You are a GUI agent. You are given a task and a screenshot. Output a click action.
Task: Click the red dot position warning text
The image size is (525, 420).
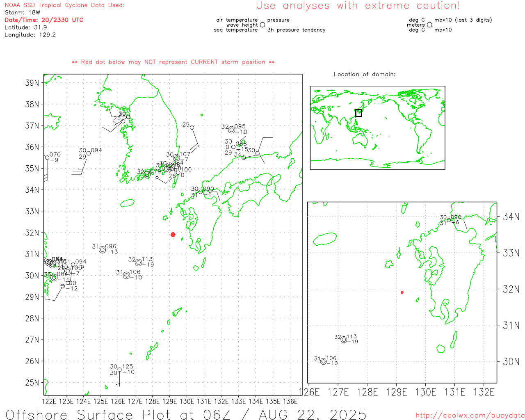pyautogui.click(x=173, y=62)
